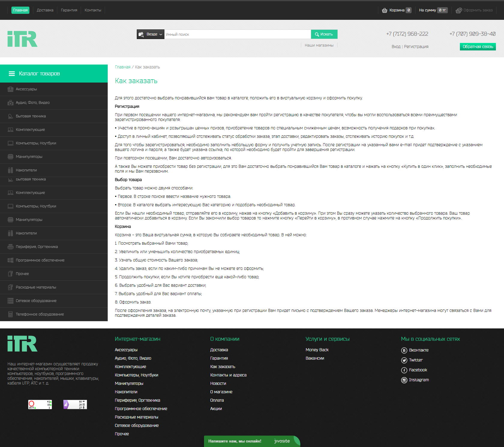Click the shopping basket icon near Корзина
The width and height of the screenshot is (504, 447).
(384, 11)
